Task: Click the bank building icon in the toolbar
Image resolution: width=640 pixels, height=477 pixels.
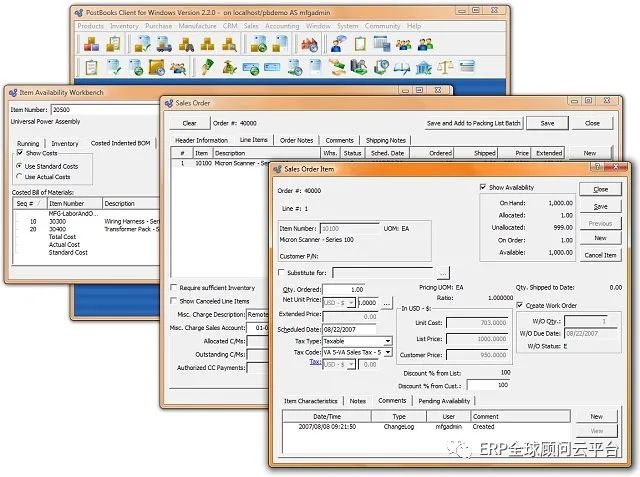Action: tap(423, 68)
